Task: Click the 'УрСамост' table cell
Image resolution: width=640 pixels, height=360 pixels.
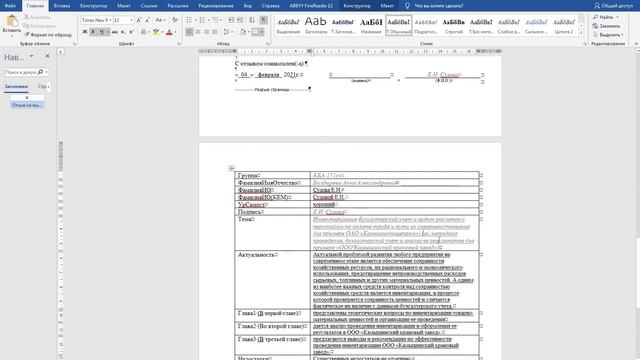Action: pyautogui.click(x=272, y=204)
